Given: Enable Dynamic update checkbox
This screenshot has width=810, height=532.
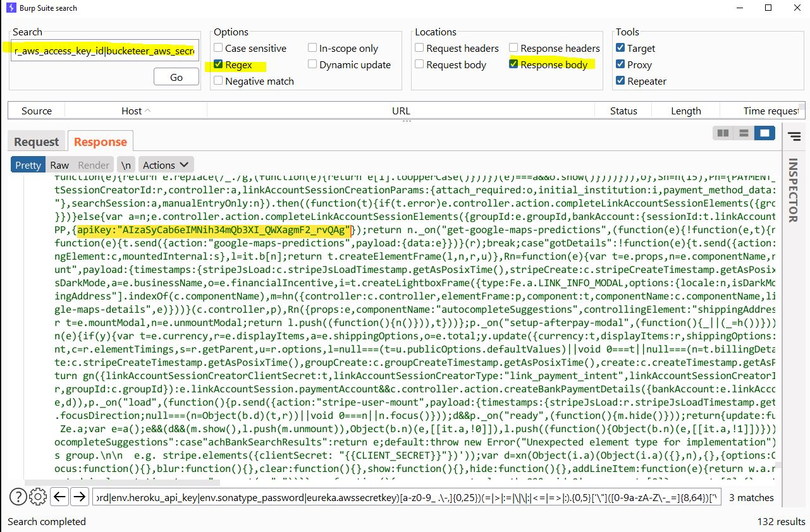Looking at the screenshot, I should tap(312, 64).
